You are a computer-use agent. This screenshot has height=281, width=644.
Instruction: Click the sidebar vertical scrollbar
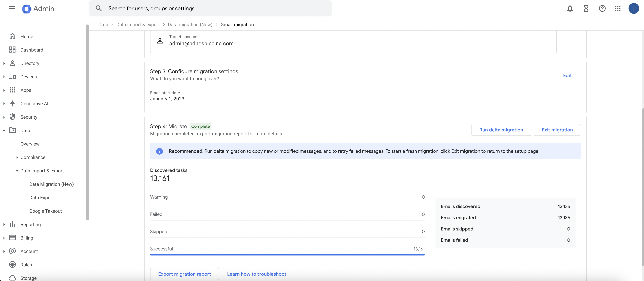point(87,122)
